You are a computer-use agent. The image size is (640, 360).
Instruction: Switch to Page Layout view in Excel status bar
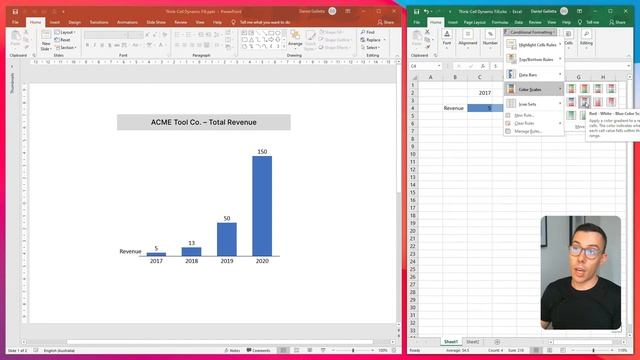pos(549,351)
